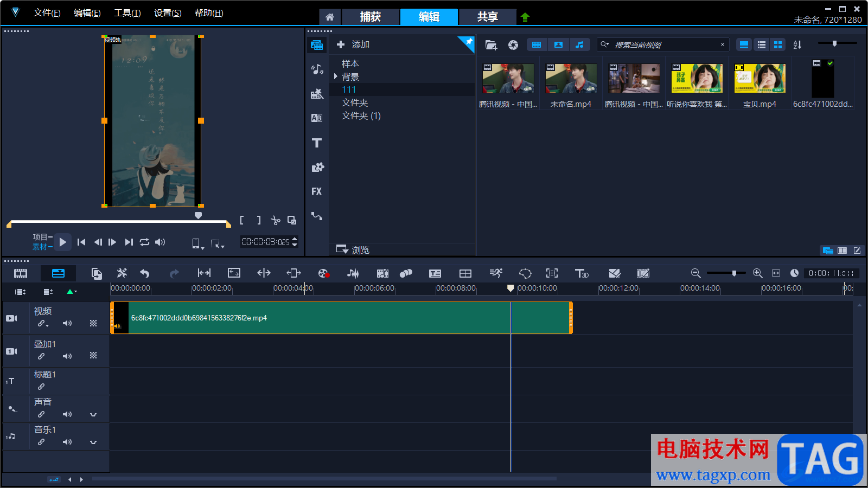Open the Transition (AB) library icon
Screen dimensions: 868x488
pyautogui.click(x=317, y=118)
